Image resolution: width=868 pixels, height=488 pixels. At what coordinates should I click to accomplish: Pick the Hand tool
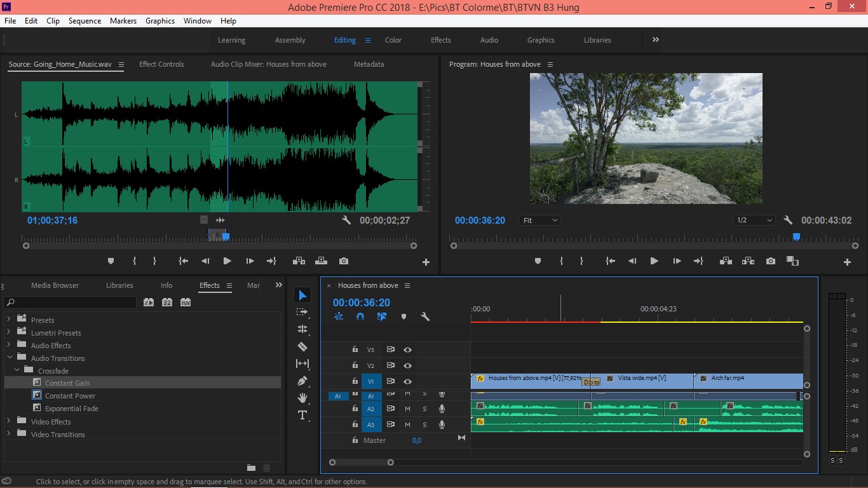[x=302, y=398]
